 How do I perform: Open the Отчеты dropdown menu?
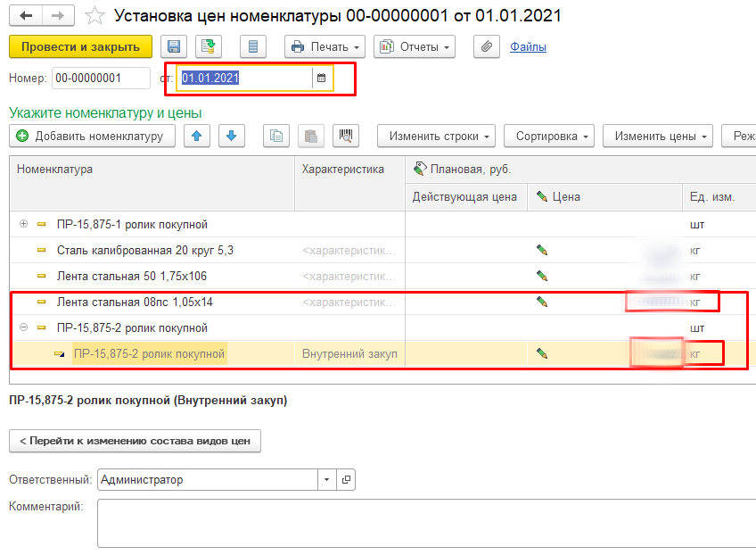pos(415,46)
